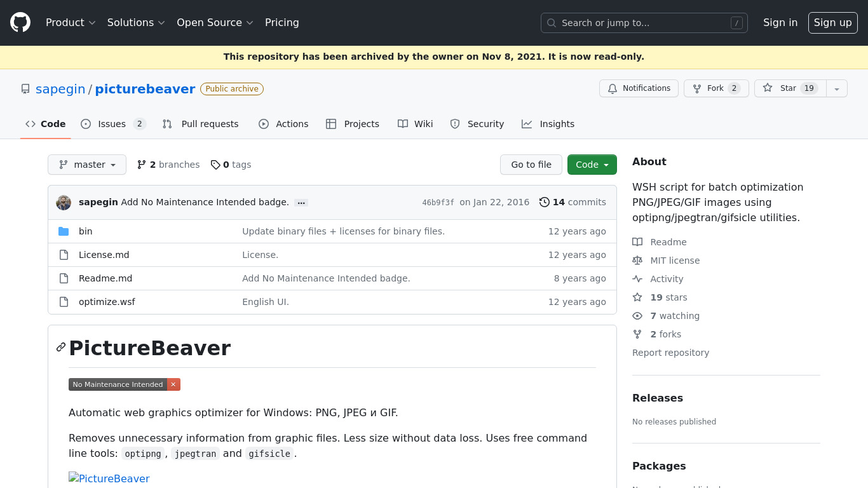Fork the repository

pyautogui.click(x=716, y=88)
